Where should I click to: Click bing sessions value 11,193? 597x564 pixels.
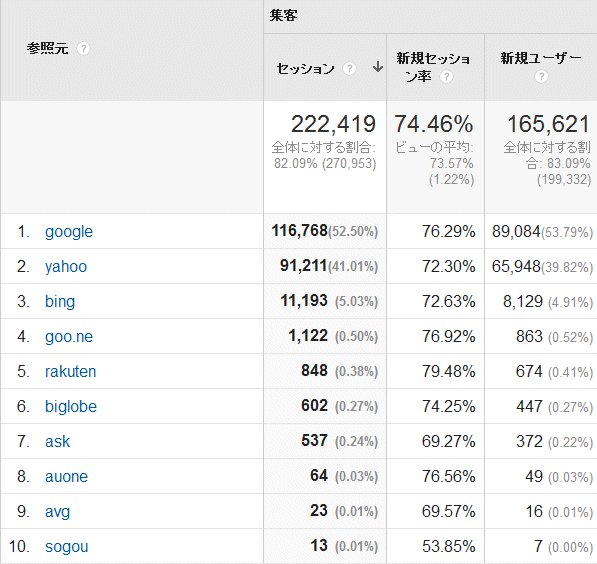pos(304,300)
